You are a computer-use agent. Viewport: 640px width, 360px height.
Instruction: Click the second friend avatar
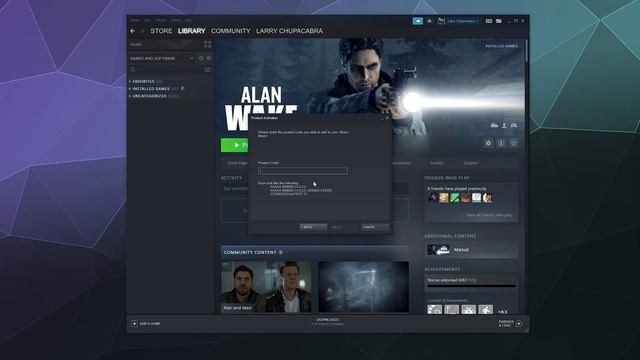tap(444, 198)
